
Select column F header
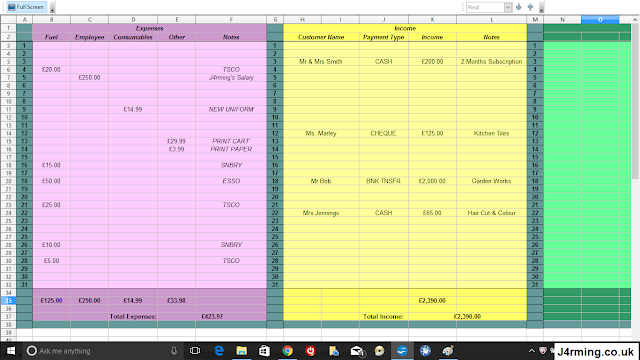231,20
